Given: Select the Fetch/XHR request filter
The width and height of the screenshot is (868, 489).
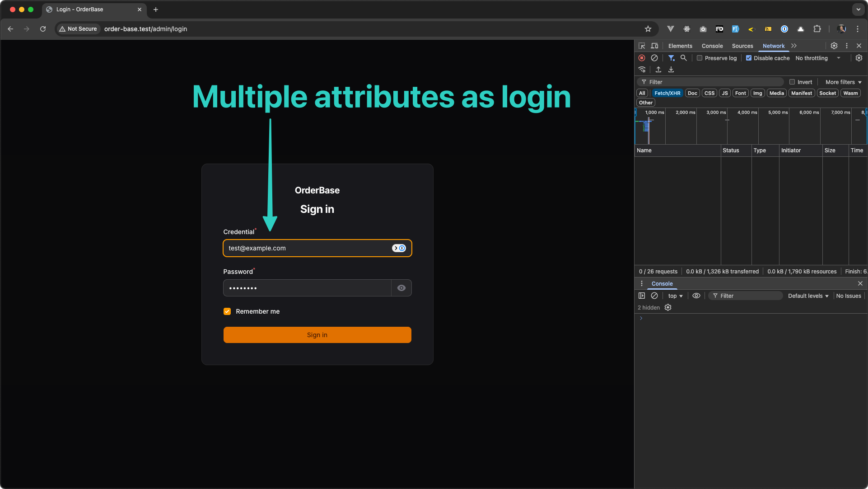Looking at the screenshot, I should tap(667, 93).
